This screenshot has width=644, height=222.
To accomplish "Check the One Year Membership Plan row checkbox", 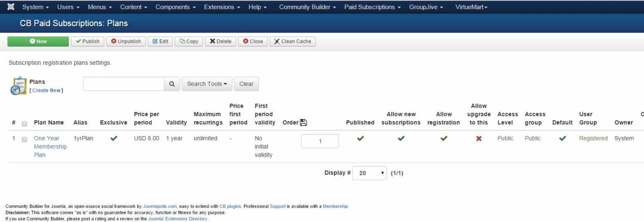I will click(x=24, y=139).
